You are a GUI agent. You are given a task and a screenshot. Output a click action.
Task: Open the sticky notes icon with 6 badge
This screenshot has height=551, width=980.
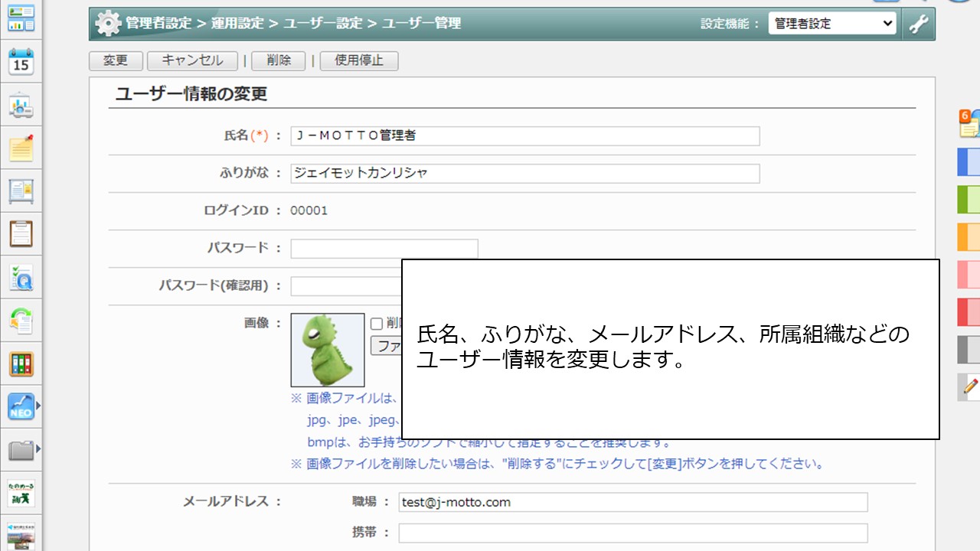(x=969, y=124)
